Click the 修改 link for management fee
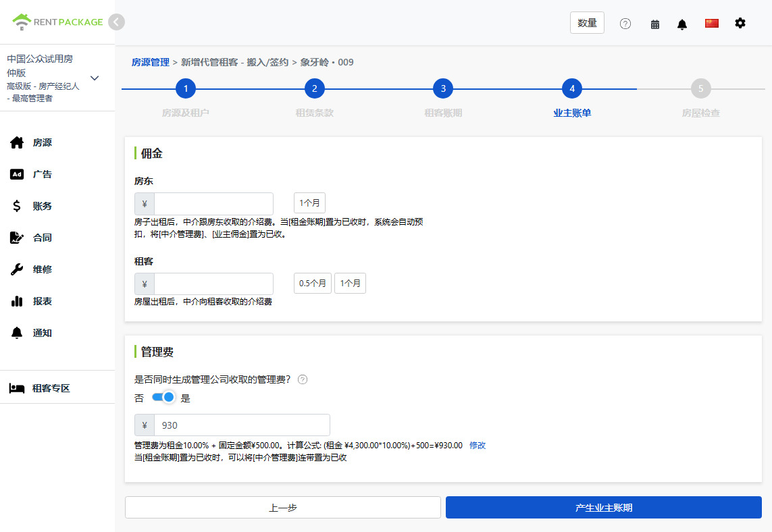The height and width of the screenshot is (532, 772). 478,446
